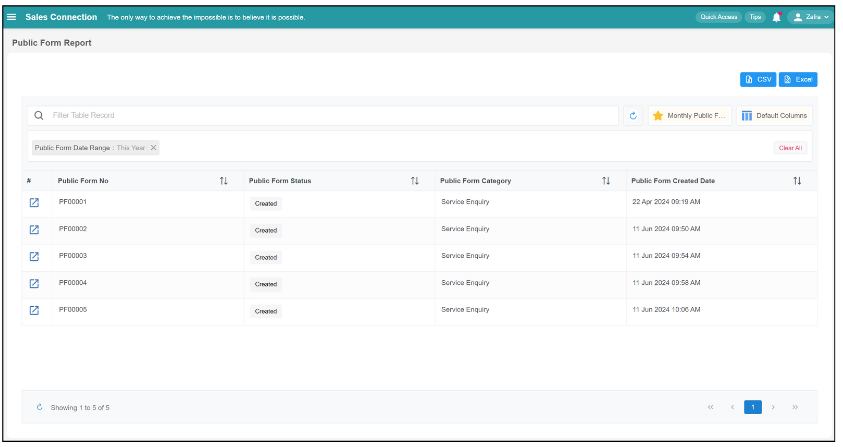Open record PF00002 via link icon
843x447 pixels.
(x=34, y=230)
